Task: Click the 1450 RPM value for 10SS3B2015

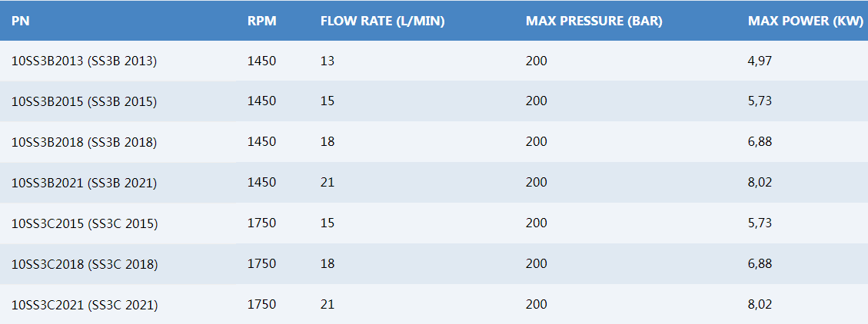Action: [262, 101]
